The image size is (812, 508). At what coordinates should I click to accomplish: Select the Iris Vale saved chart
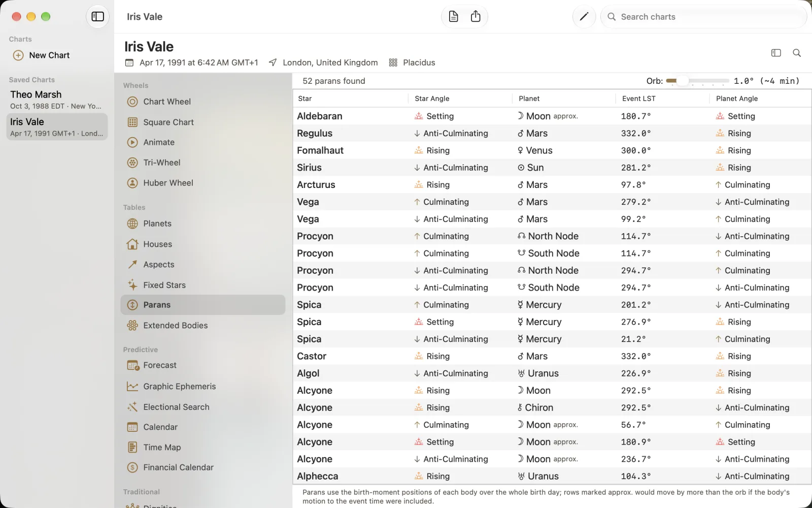click(x=57, y=126)
